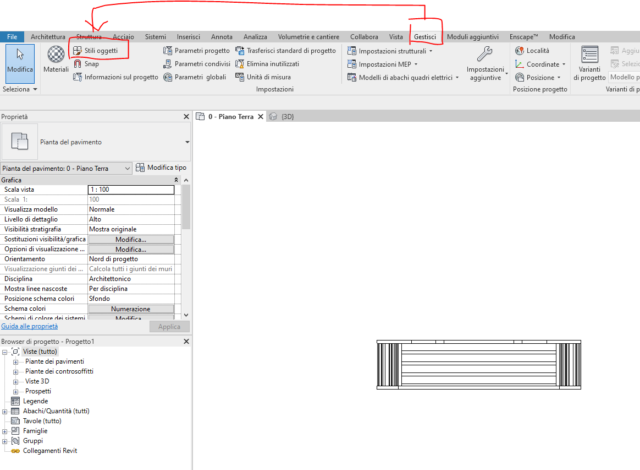Open Moduli aggiuntivi tab
The image size is (640, 470).
(473, 37)
